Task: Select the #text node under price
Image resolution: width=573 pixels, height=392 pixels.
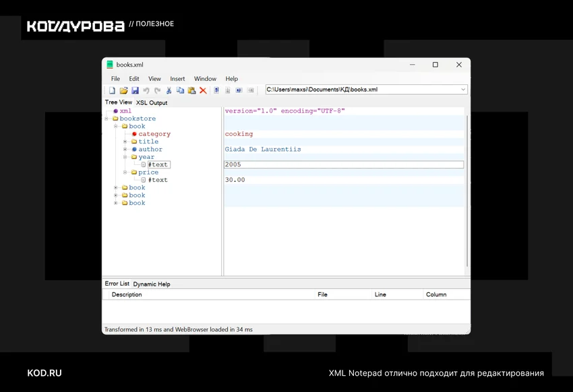Action: [158, 180]
